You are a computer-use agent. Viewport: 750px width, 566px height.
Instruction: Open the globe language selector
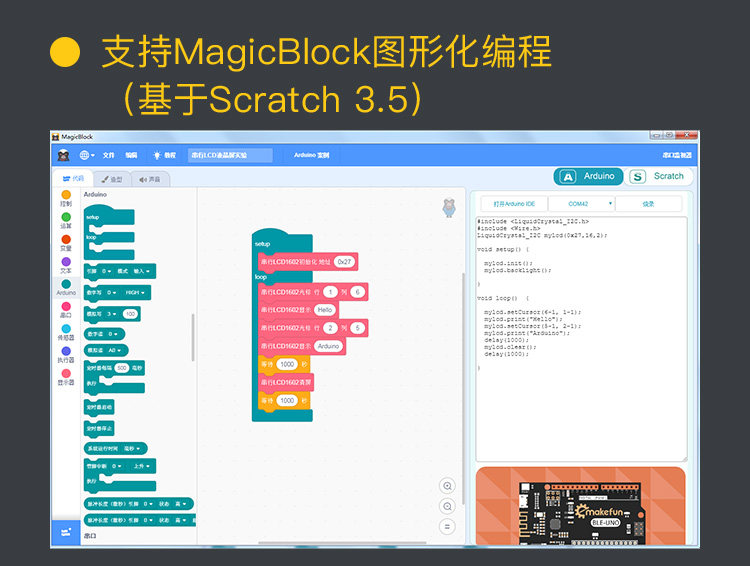tap(87, 155)
